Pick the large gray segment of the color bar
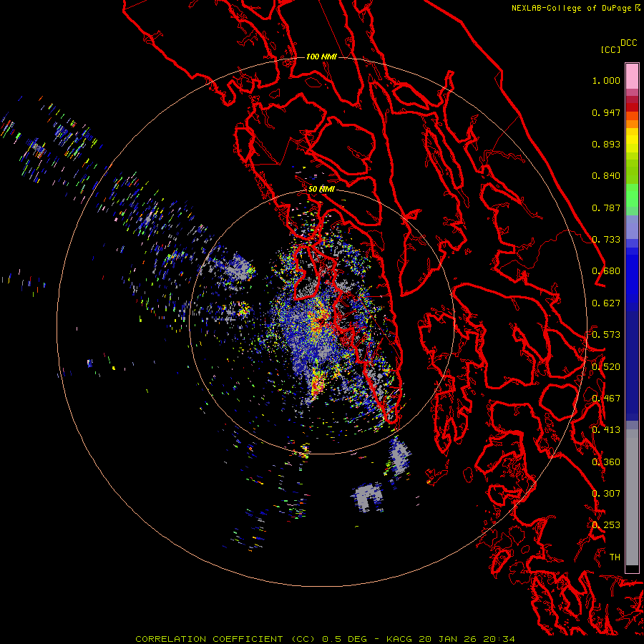The image size is (644, 644). pyautogui.click(x=632, y=497)
